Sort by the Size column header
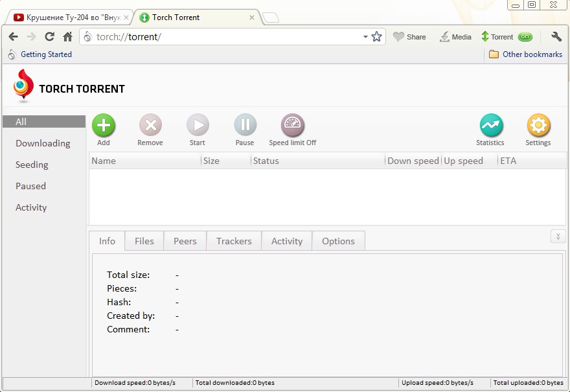570x392 pixels. tap(226, 161)
